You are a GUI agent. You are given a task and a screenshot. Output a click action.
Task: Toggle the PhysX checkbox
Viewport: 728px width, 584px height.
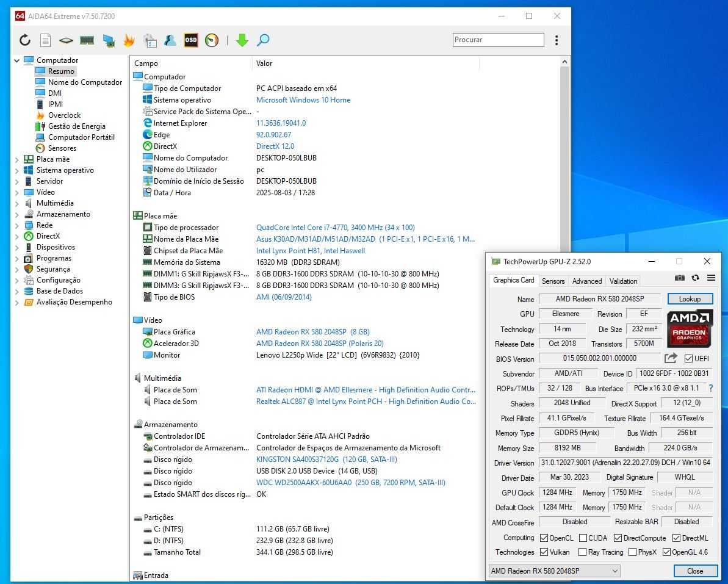[x=632, y=552]
